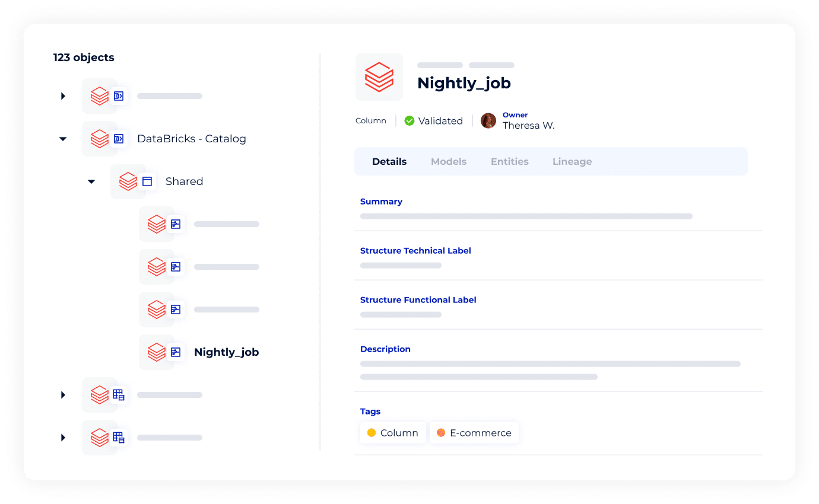Expand the first collapsed tree item at top
Screen dimensions: 819x504
63,96
